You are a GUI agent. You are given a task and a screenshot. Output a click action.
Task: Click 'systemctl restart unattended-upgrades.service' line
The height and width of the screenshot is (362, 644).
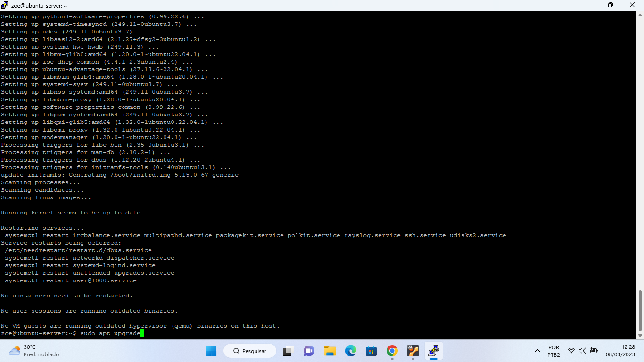click(90, 273)
